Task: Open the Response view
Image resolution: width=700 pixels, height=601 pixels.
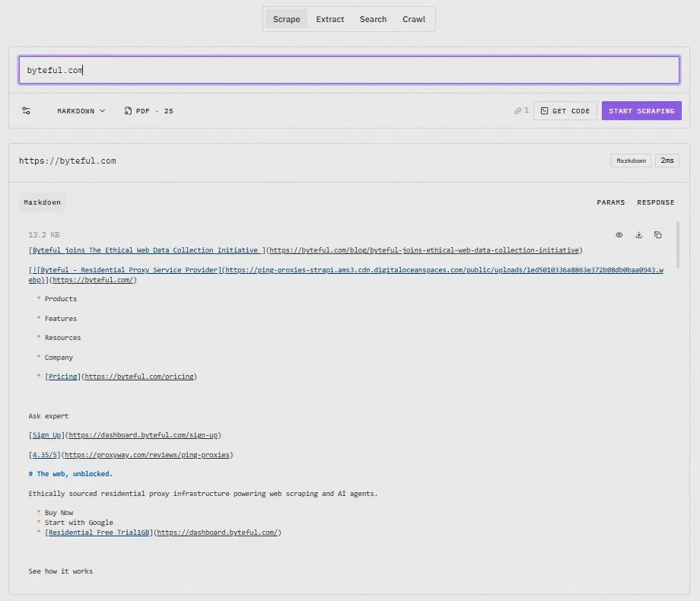Action: (x=656, y=202)
